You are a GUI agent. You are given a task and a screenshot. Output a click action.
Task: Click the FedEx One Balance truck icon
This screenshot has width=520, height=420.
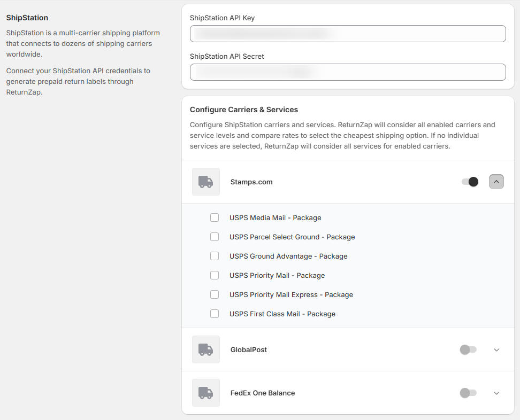coord(206,393)
